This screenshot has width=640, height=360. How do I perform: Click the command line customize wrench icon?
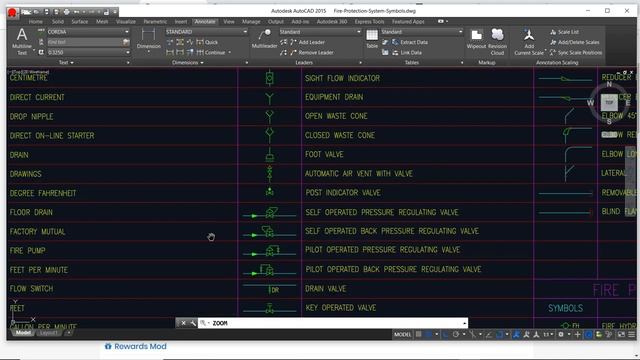[x=193, y=323]
